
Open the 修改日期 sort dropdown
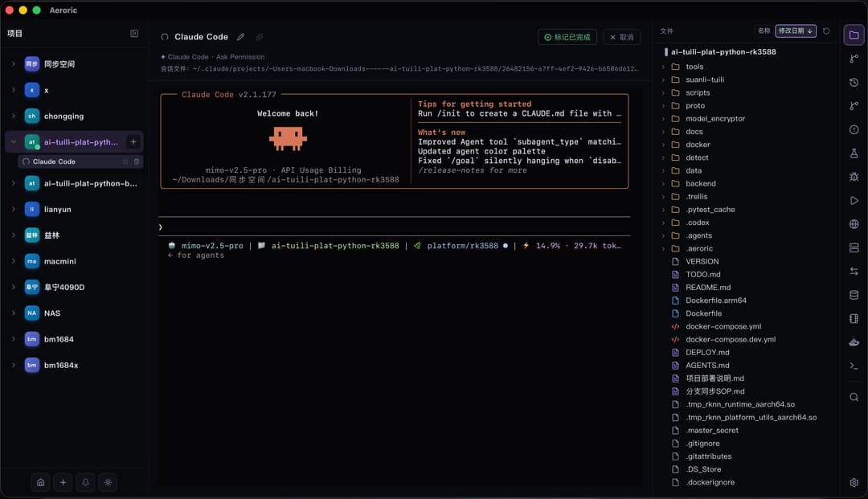pos(796,31)
